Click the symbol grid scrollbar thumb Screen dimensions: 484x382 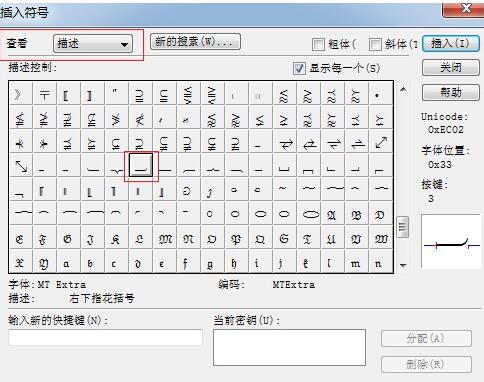click(402, 227)
